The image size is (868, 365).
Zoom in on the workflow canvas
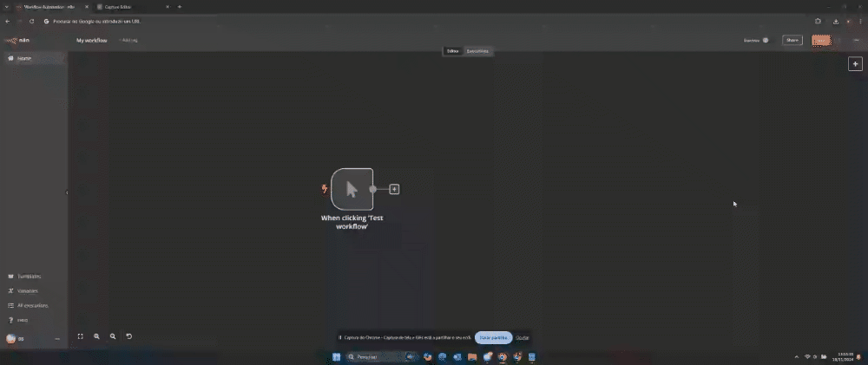[96, 336]
